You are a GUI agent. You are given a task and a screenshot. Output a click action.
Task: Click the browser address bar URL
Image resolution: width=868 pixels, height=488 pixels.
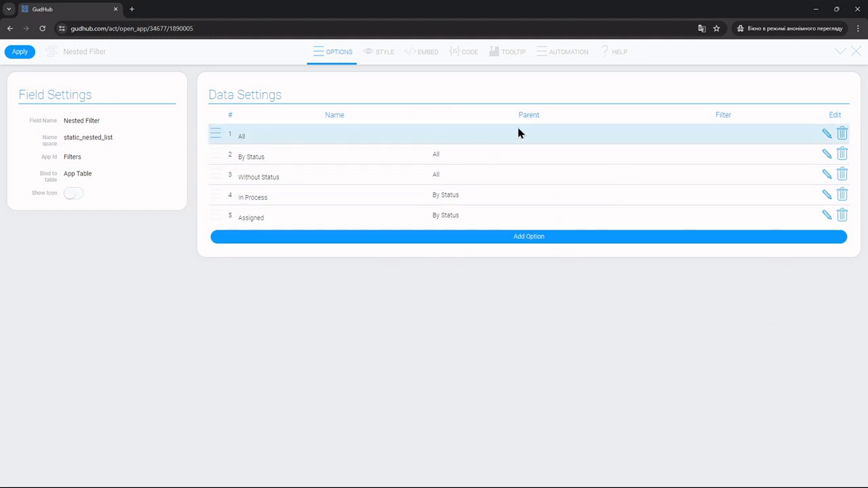pos(132,29)
